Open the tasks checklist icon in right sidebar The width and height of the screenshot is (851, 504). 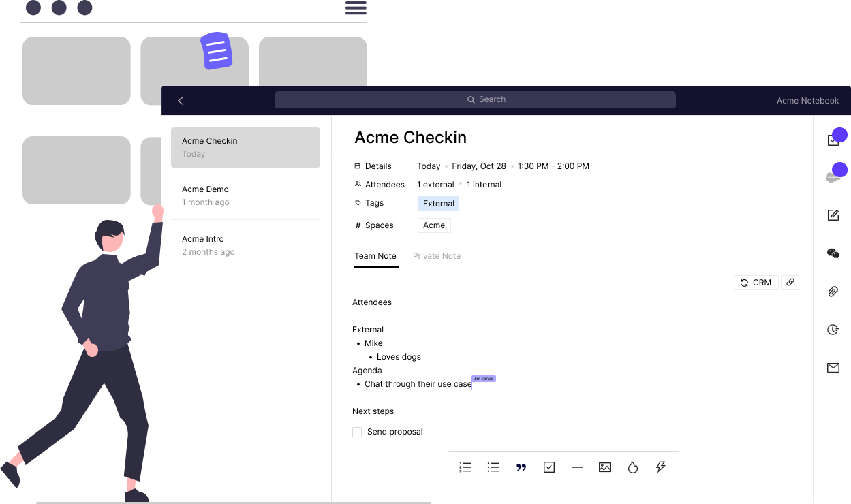[x=833, y=140]
